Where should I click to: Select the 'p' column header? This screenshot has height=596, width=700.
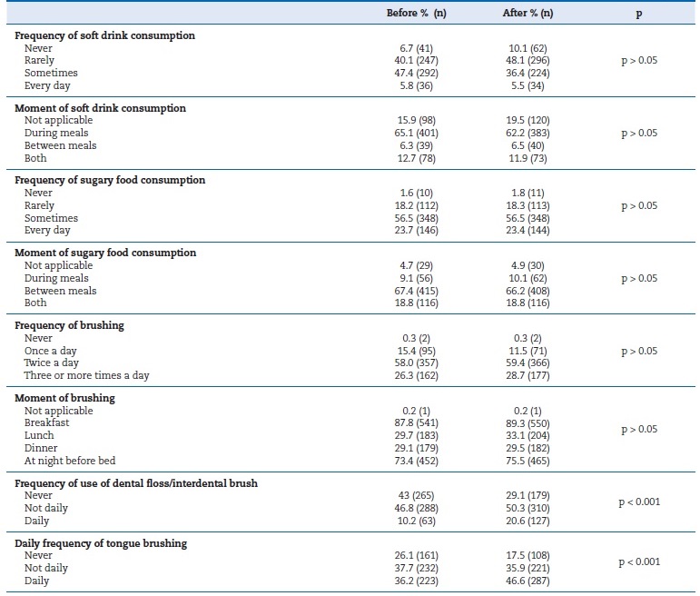639,13
